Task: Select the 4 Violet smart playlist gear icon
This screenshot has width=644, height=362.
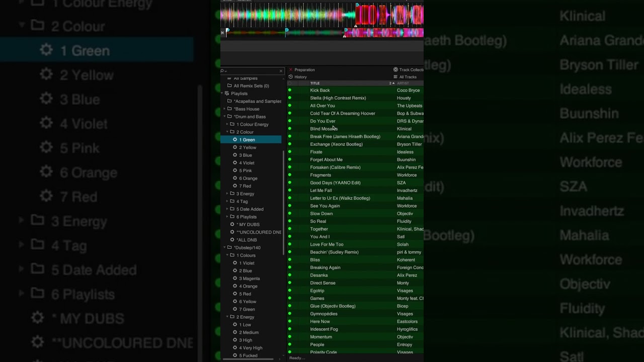Action: 235,163
